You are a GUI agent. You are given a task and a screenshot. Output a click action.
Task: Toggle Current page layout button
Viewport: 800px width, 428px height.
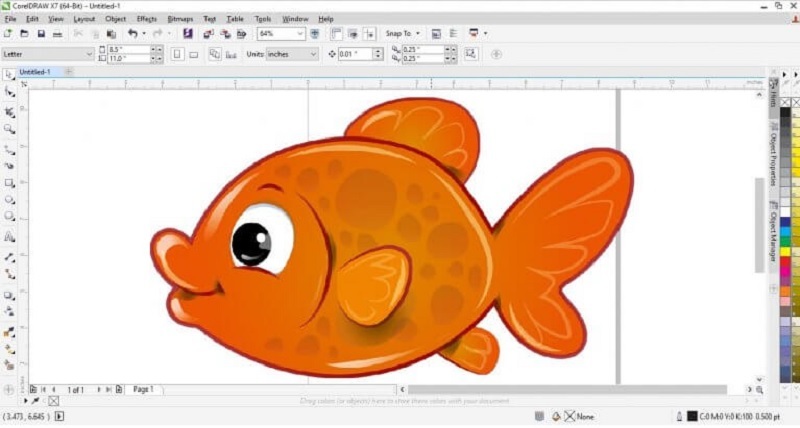click(x=231, y=54)
